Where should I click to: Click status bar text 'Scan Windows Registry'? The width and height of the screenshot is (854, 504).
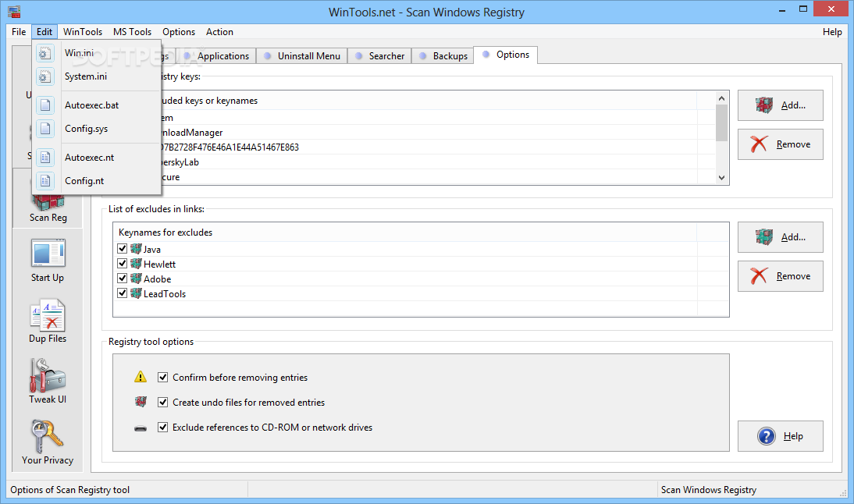tap(709, 490)
